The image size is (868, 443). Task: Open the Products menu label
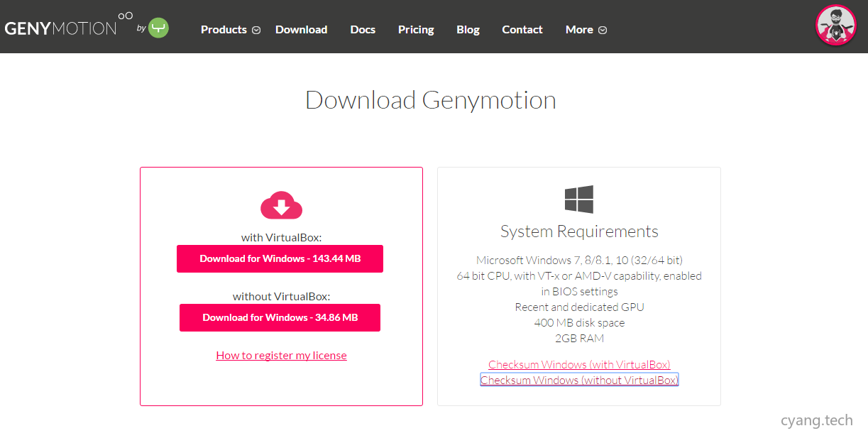pyautogui.click(x=224, y=30)
